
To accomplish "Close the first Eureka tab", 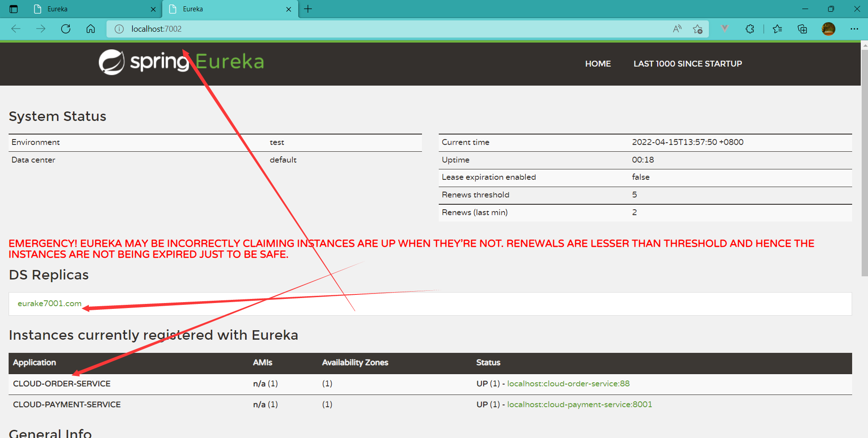I will 153,9.
